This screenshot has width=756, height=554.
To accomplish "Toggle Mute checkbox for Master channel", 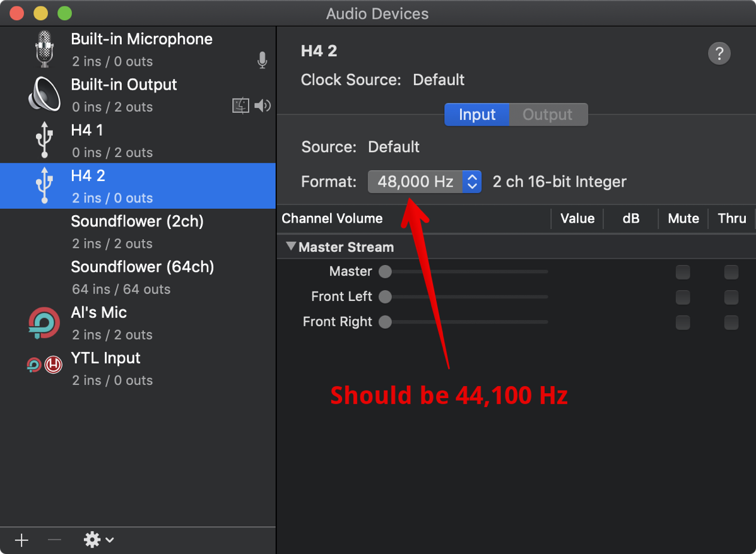I will coord(683,272).
